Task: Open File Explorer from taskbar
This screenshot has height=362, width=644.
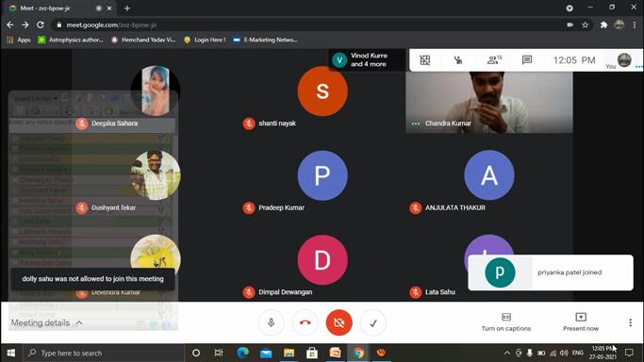Action: coord(289,353)
